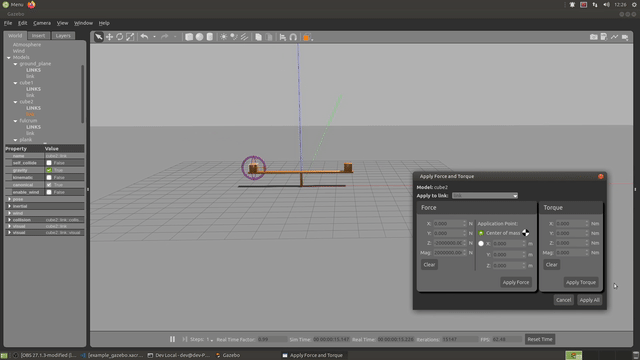Click the Apply All button
Image resolution: width=640 pixels, height=360 pixels.
click(x=589, y=300)
